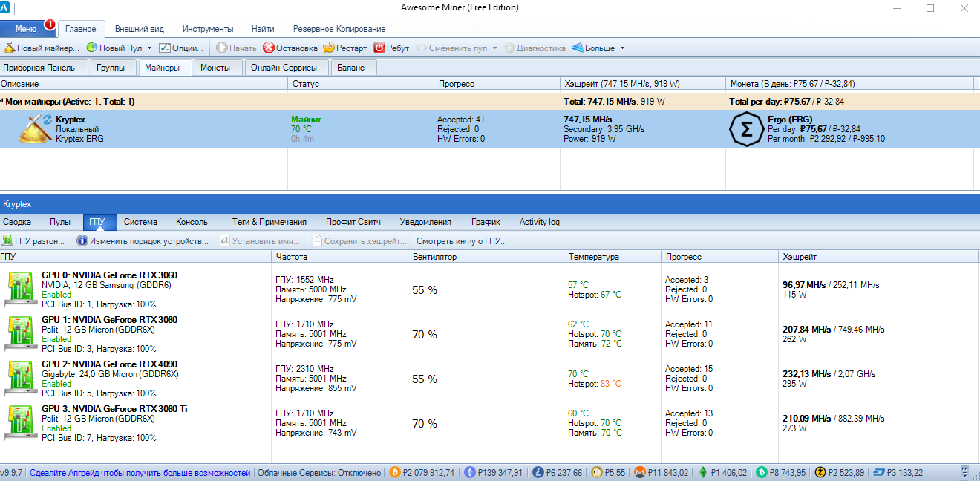Click the ГПУ разгон button

[x=33, y=241]
